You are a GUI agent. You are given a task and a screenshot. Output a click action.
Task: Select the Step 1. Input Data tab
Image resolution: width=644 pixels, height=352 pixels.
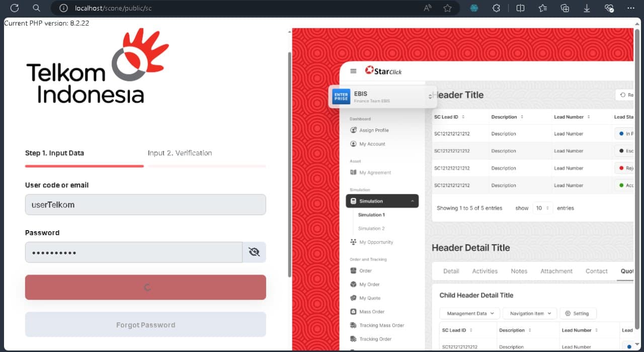pos(54,153)
